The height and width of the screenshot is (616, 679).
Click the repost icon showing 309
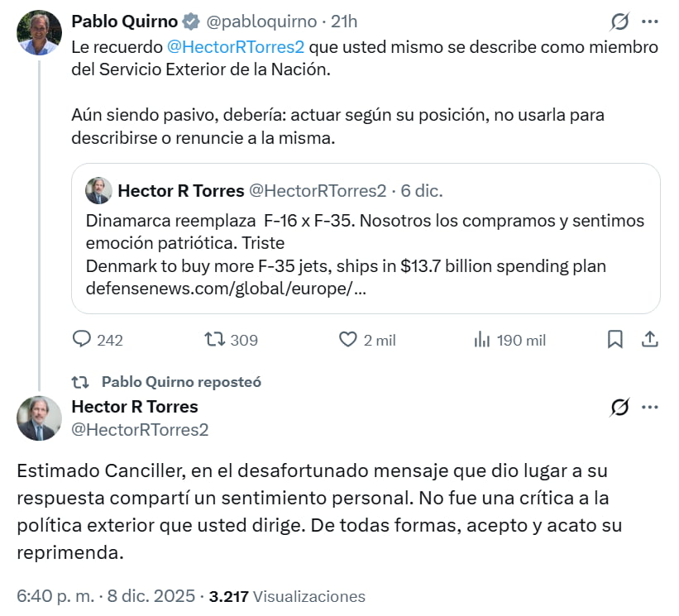tap(216, 340)
